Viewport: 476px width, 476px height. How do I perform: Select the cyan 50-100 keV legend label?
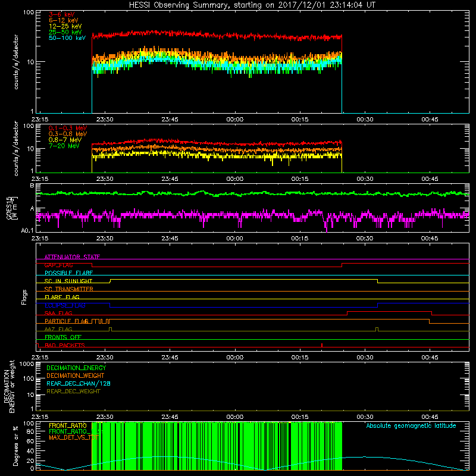tap(67, 38)
